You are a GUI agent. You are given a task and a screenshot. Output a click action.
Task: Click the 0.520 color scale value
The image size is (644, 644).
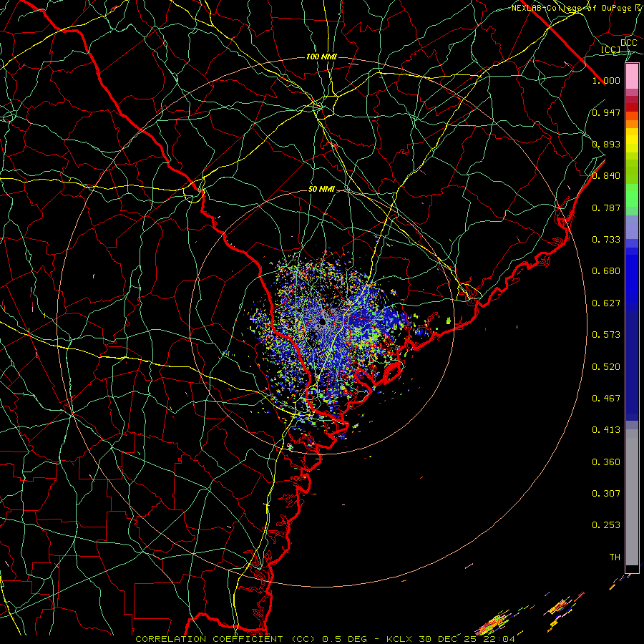(606, 367)
